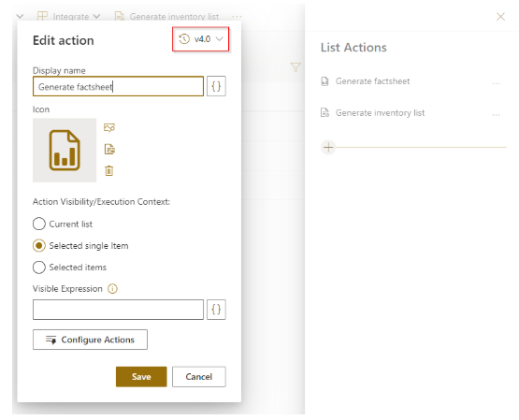Open more options for Generate inventory list

coord(496,114)
